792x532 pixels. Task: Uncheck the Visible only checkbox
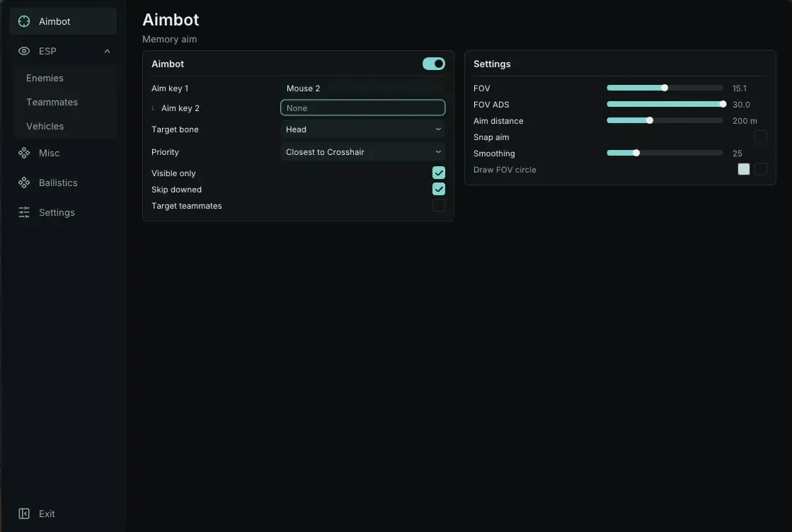438,173
